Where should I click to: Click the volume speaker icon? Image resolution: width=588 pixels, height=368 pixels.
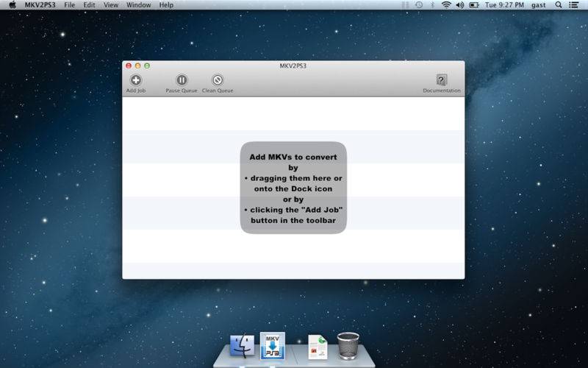click(x=460, y=5)
